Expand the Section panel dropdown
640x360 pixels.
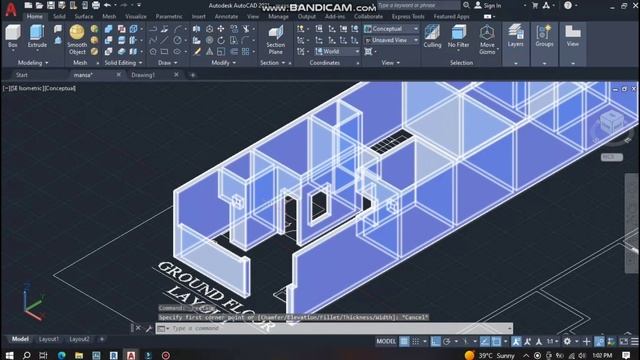coord(273,63)
